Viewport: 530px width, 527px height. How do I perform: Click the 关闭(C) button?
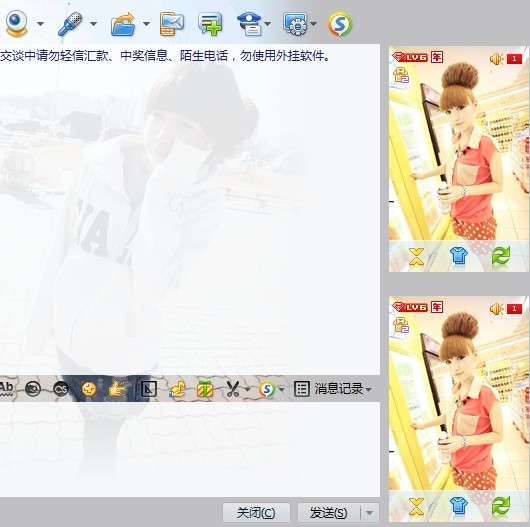[x=256, y=513]
